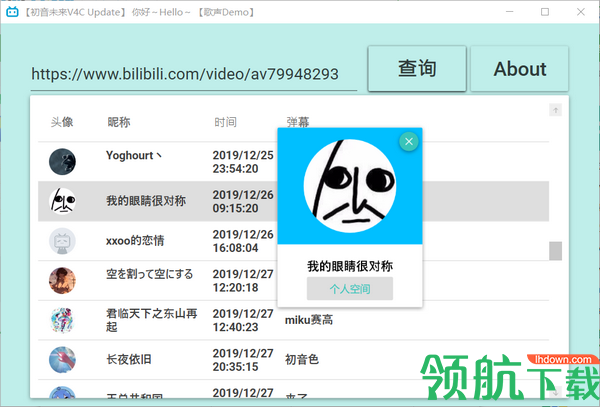The width and height of the screenshot is (600, 407).
Task: Click the 昵称 column header
Action: click(119, 122)
